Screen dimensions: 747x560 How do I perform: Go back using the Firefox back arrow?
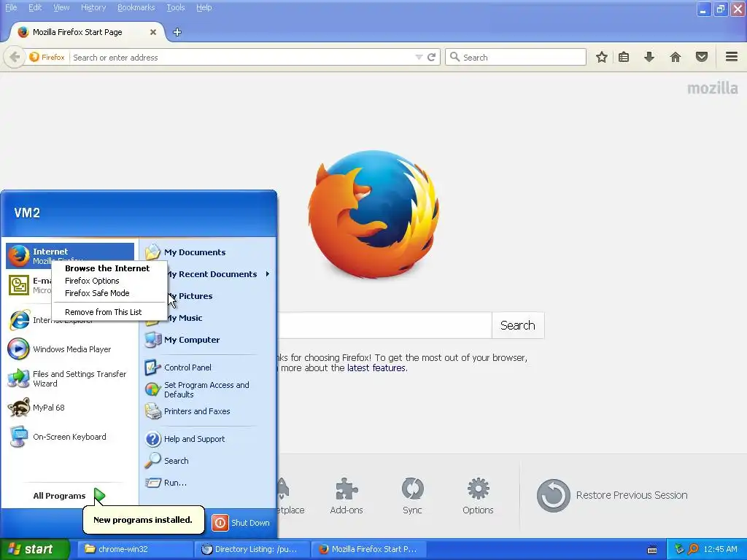pyautogui.click(x=15, y=57)
